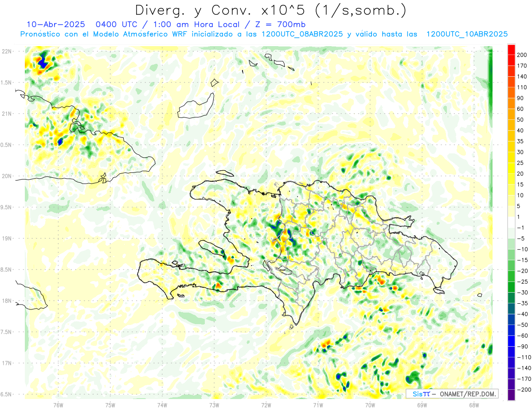Viewport: 532px width, 411px height.
Task: Click the positive '140' color scale value
Action: (x=522, y=76)
